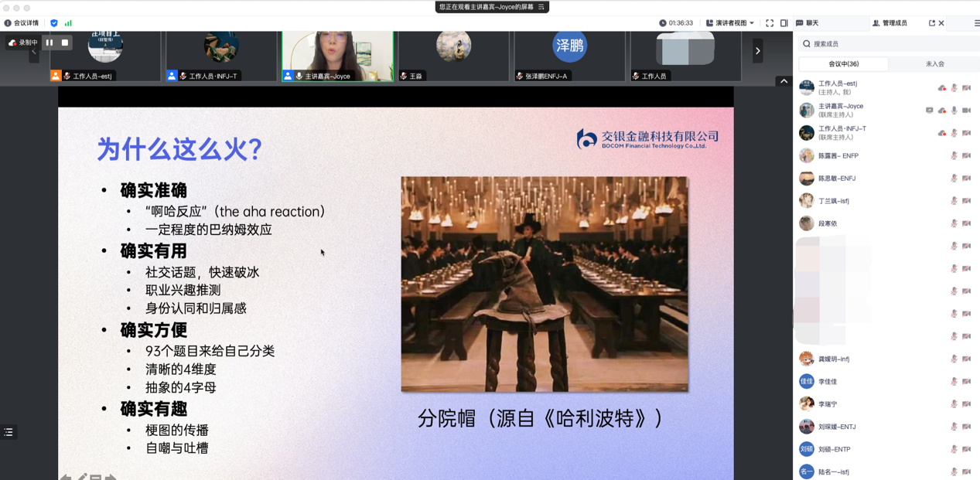Select 王淼 video thumbnail

point(453,56)
